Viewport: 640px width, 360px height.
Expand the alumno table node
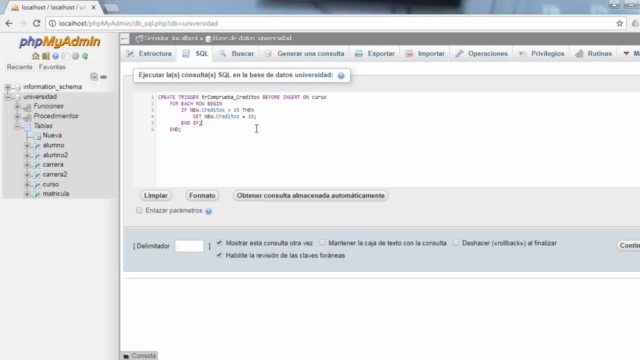click(27, 145)
